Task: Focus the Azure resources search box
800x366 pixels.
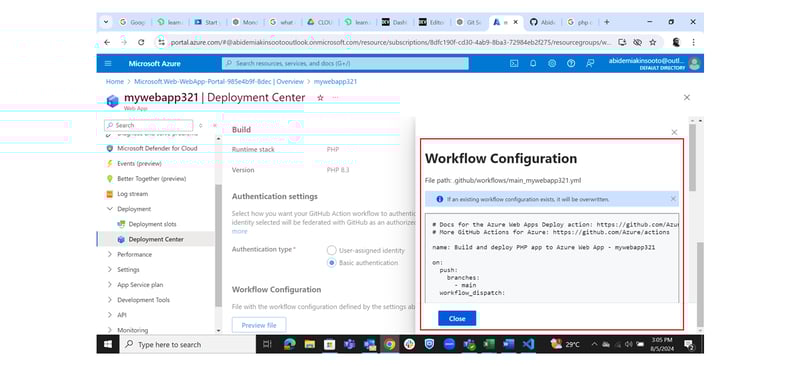Action: point(345,64)
